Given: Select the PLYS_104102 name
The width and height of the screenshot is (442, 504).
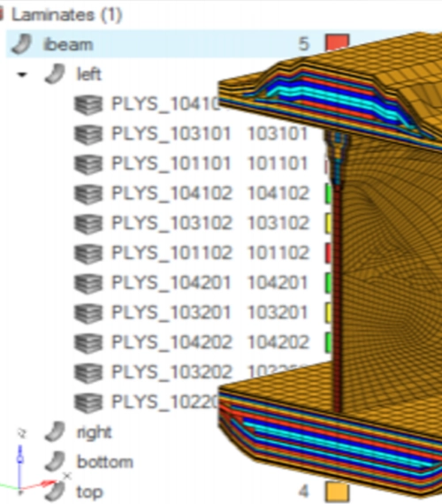Looking at the screenshot, I should (x=171, y=193).
